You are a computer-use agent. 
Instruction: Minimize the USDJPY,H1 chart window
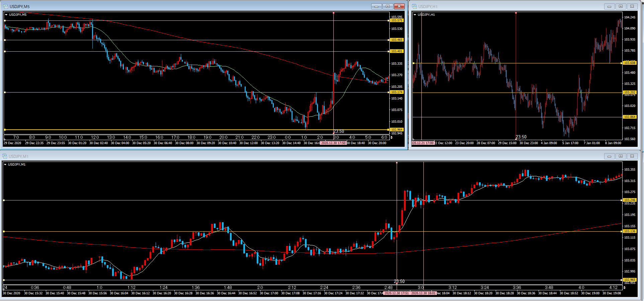tap(609, 6)
